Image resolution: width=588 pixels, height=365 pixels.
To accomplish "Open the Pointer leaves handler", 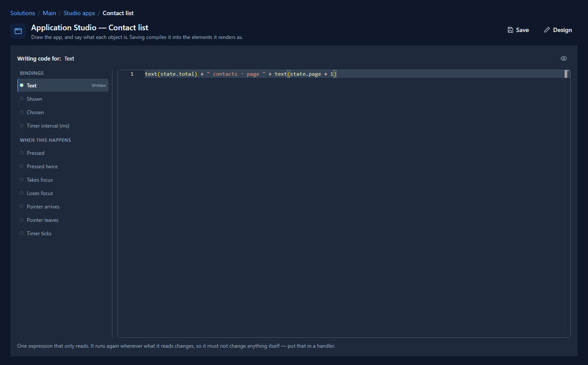I will (63, 220).
